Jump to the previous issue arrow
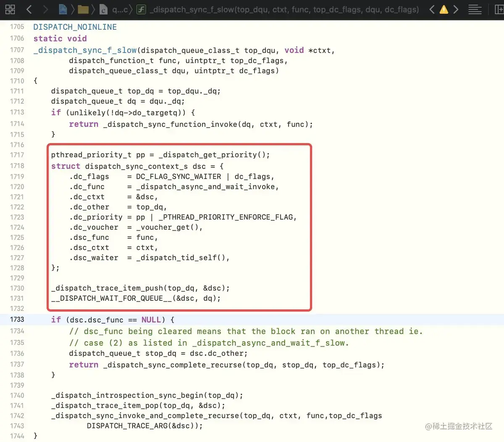Screen dimensions: 504x442 click(x=432, y=9)
